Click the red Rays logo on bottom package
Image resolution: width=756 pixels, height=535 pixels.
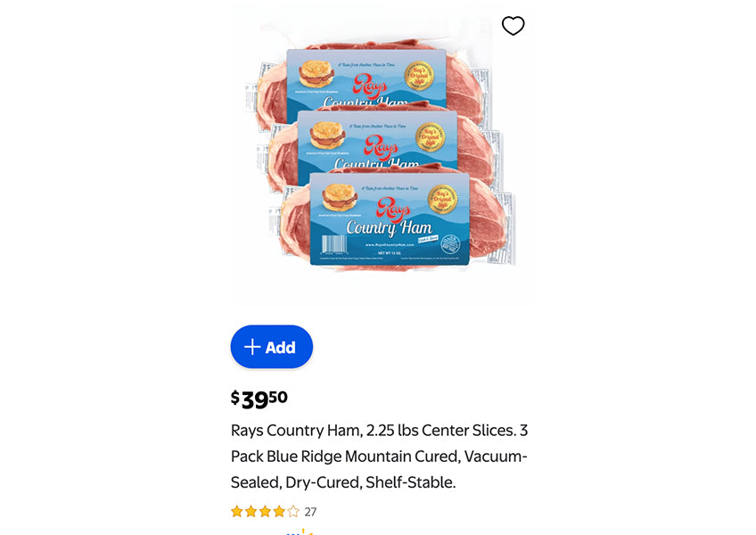(393, 210)
